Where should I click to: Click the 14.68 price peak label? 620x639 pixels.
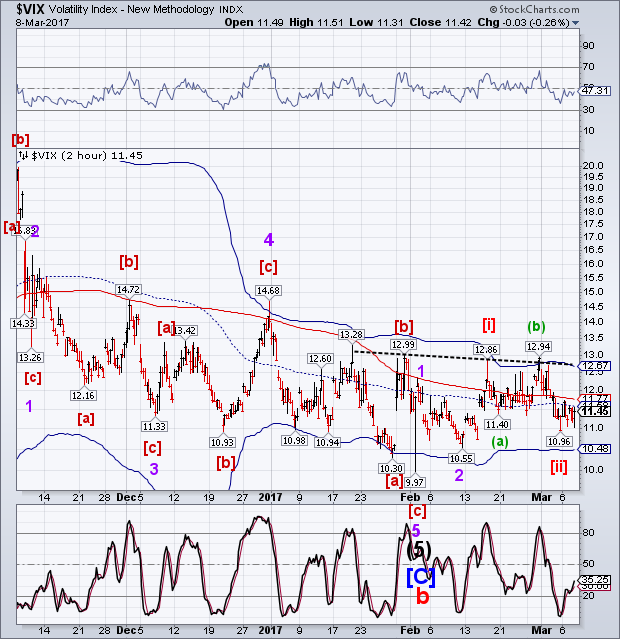(268, 290)
